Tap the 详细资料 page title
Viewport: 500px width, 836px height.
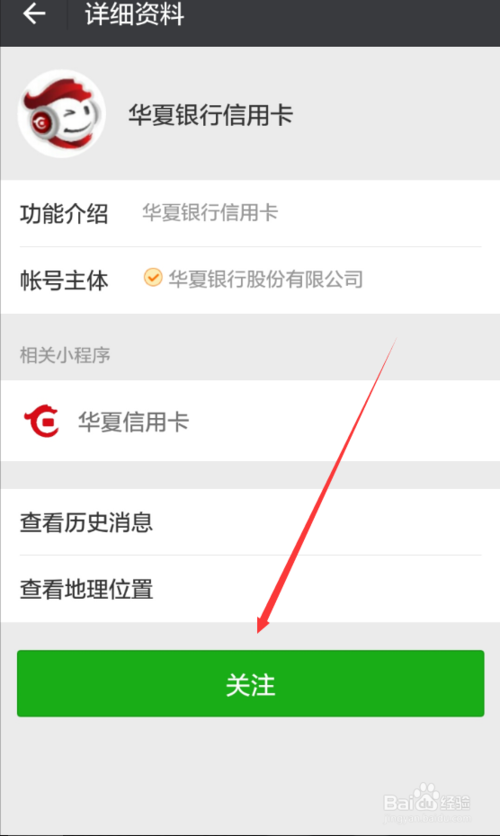point(134,14)
